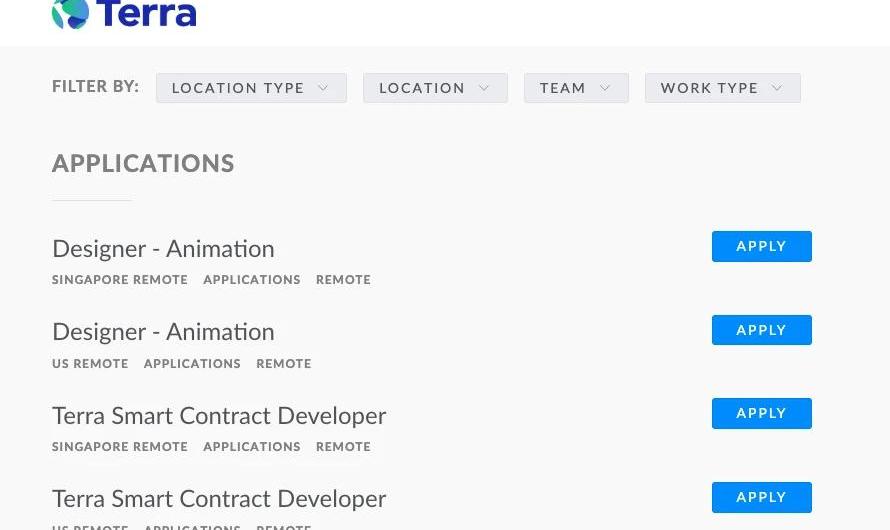Click Singapore Remote tag under first listing
Image resolution: width=890 pixels, height=530 pixels.
120,280
